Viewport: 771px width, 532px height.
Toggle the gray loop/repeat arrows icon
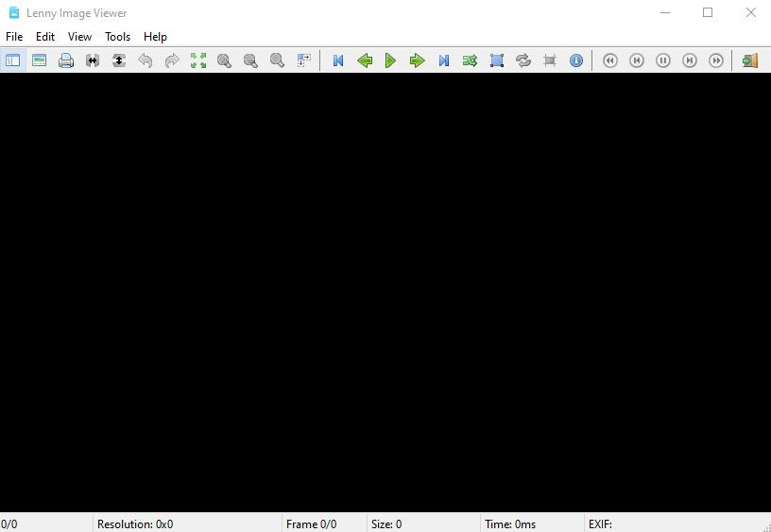(x=523, y=60)
